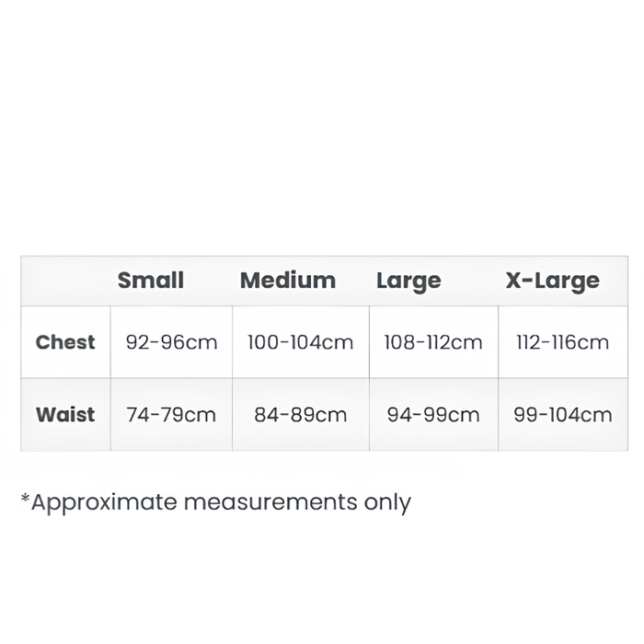
Task: Click the Medium column header
Action: [x=287, y=281]
